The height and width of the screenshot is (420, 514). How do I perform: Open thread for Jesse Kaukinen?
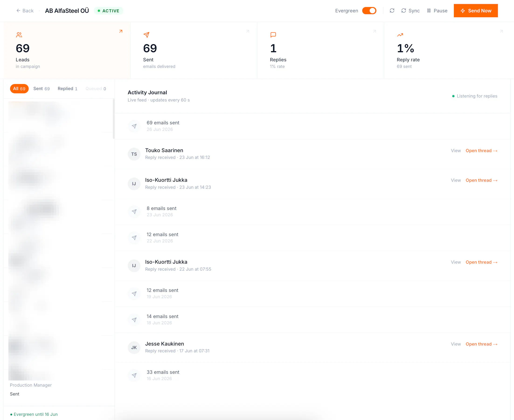[481, 344]
